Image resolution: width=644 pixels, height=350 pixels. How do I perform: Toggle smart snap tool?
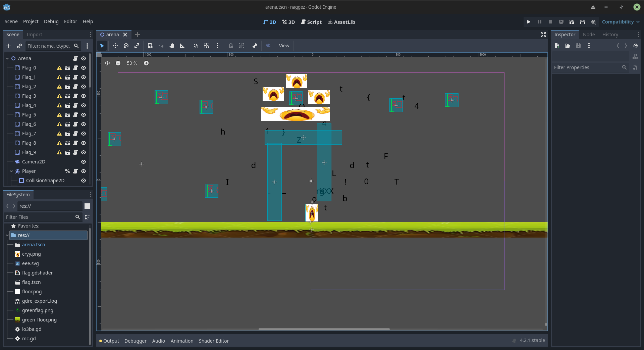(x=196, y=46)
